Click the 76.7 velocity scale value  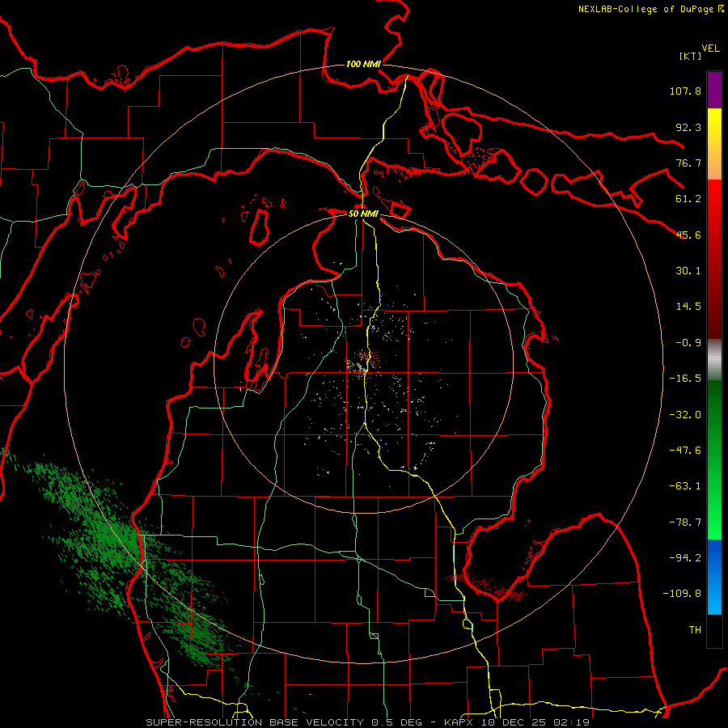click(688, 163)
